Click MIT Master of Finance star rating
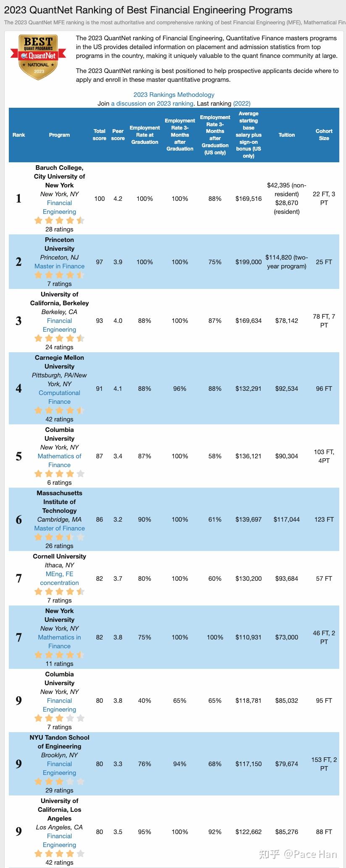The height and width of the screenshot is (868, 346). (59, 537)
